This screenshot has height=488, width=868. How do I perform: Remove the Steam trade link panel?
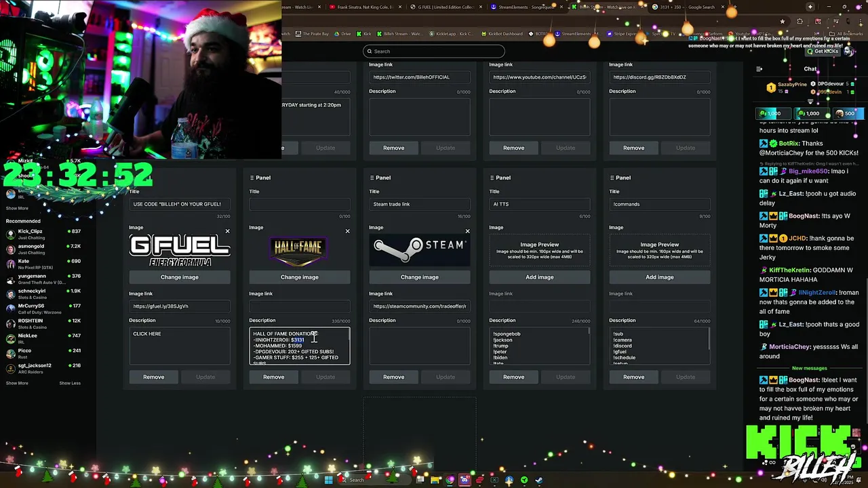tap(393, 377)
